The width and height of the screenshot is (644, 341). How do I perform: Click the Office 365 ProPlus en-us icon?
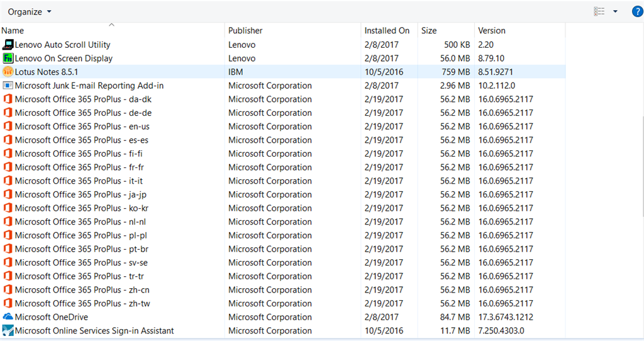pyautogui.click(x=8, y=126)
